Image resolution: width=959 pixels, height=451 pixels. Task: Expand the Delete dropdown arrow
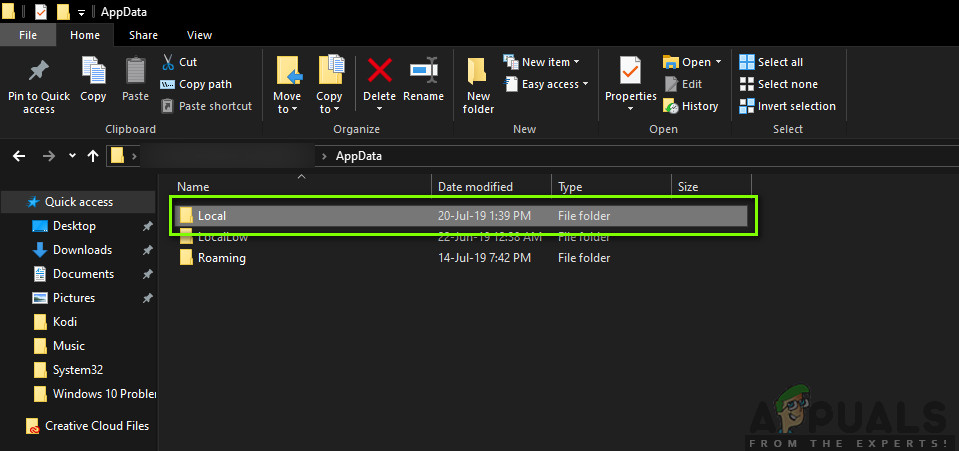pos(379,109)
